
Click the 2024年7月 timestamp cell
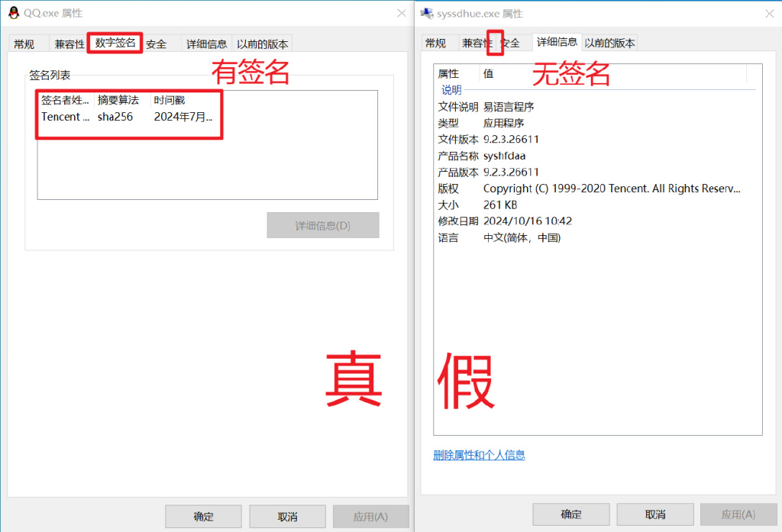[x=183, y=117]
